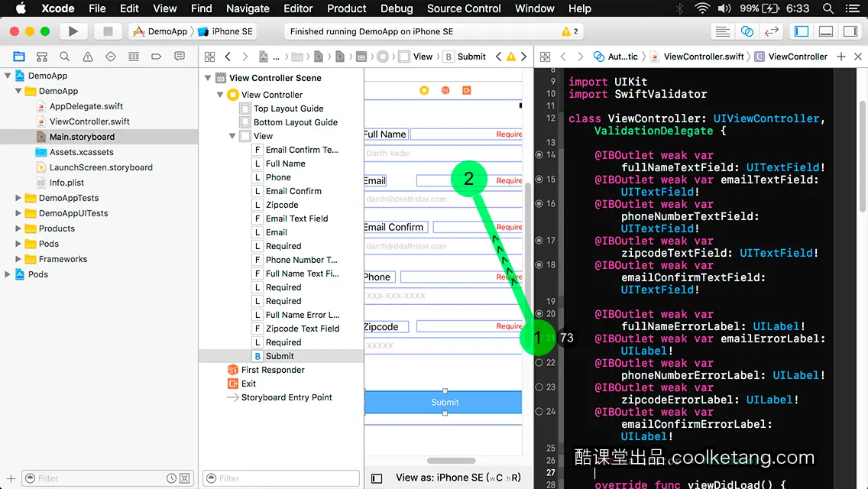868x489 pixels.
Task: Open the Editor menu
Action: pos(298,8)
